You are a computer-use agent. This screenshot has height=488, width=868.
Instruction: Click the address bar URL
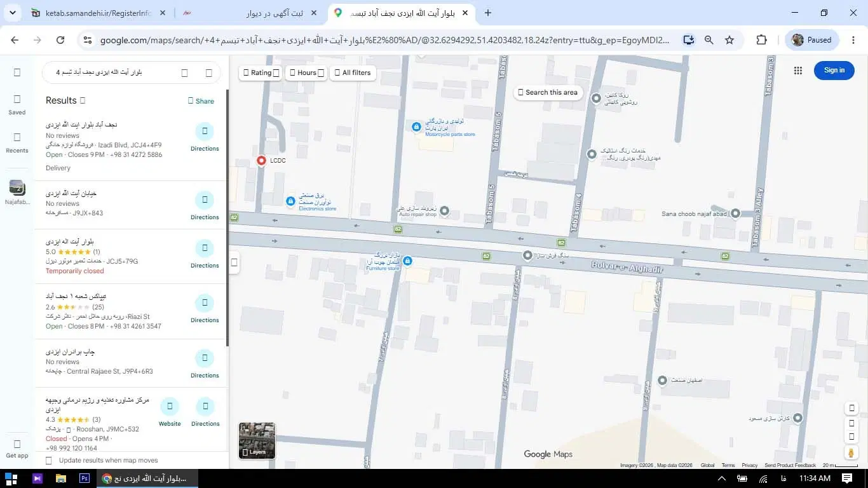tap(384, 40)
